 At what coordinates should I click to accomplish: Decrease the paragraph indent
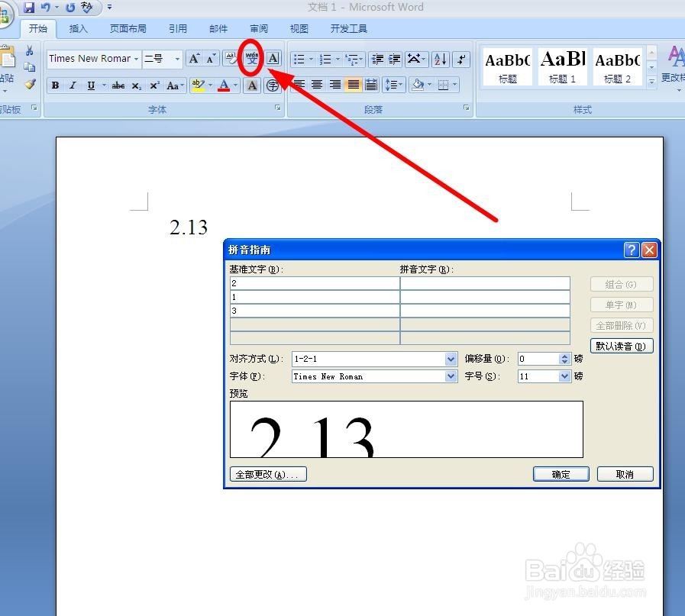tap(377, 60)
